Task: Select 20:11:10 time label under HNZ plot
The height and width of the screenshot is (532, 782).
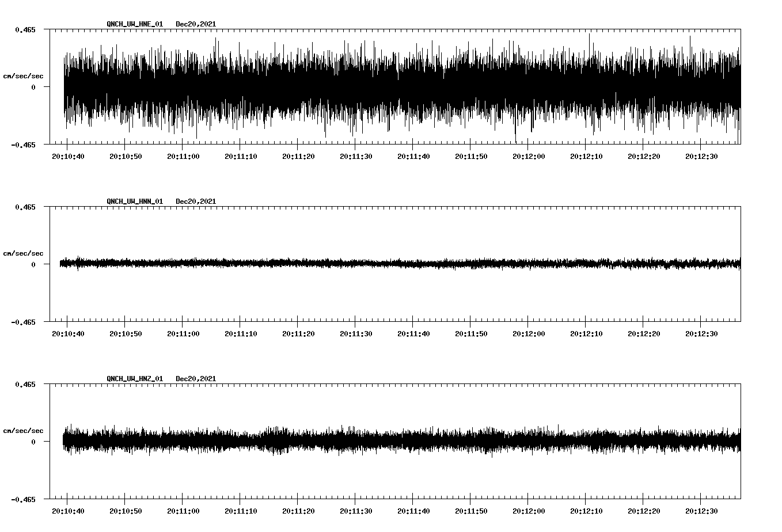Action: click(x=241, y=511)
